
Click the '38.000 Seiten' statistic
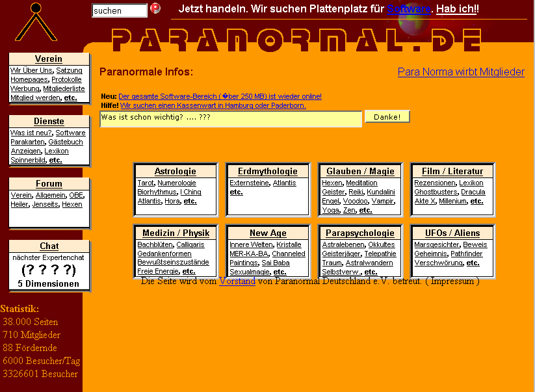coord(31,322)
